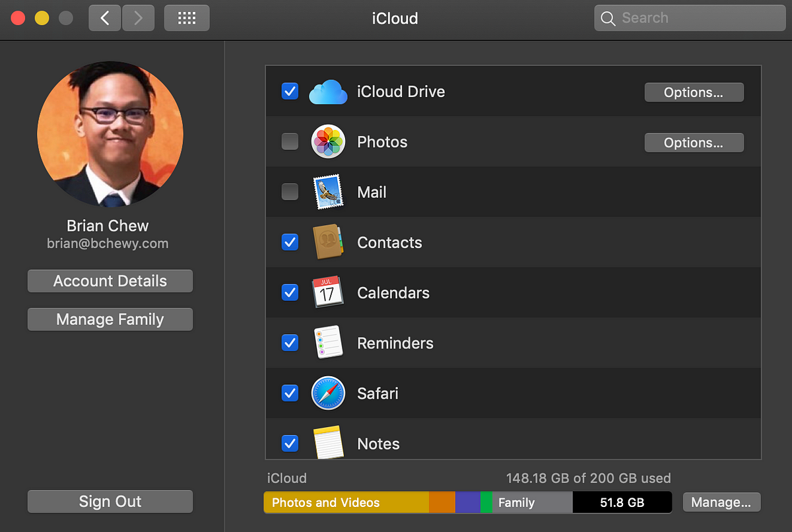Image resolution: width=792 pixels, height=532 pixels.
Task: Click the Sign Out button
Action: [x=110, y=502]
